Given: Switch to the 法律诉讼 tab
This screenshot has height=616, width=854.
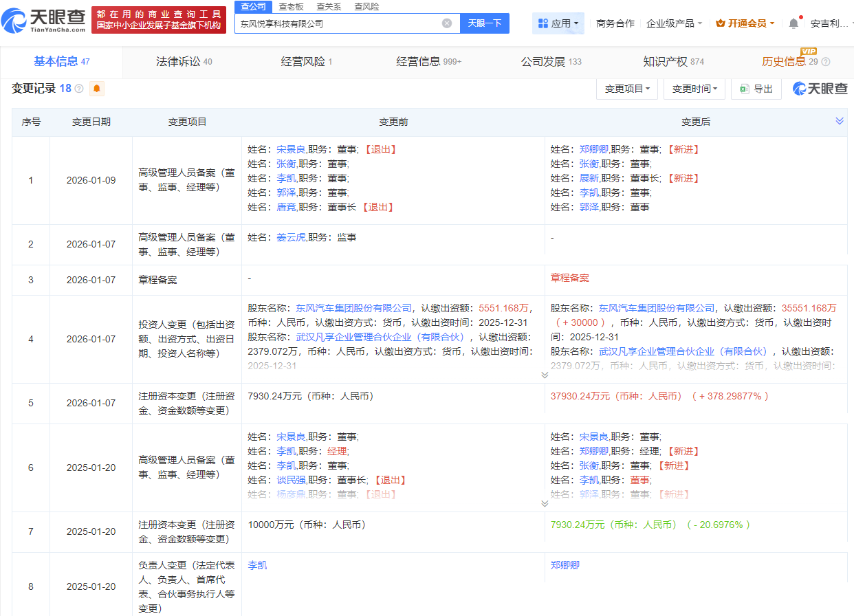Looking at the screenshot, I should [175, 61].
